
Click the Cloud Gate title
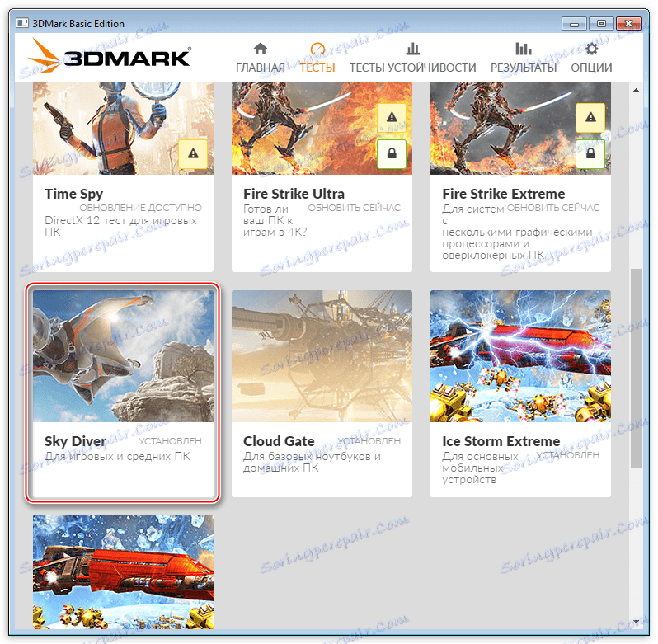pyautogui.click(x=279, y=441)
